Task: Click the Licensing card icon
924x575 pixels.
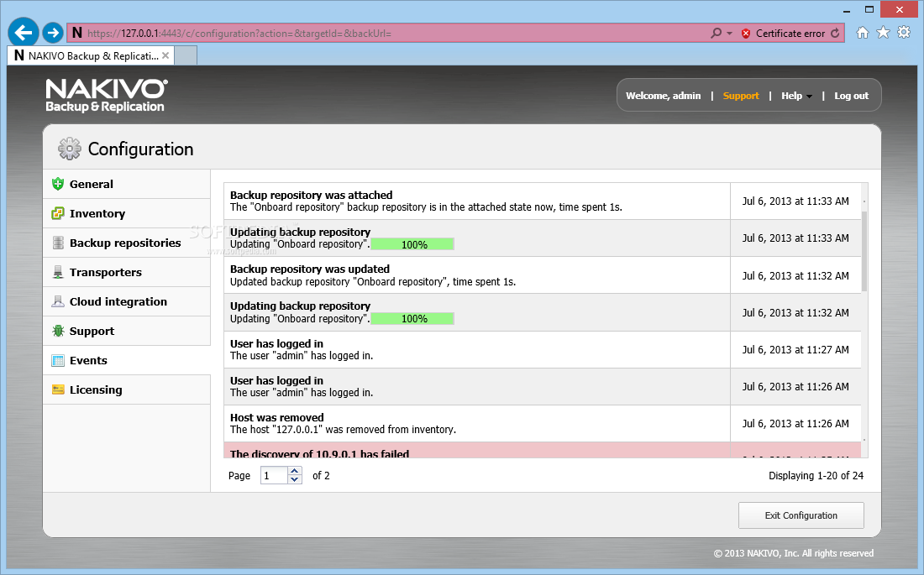Action: [58, 390]
